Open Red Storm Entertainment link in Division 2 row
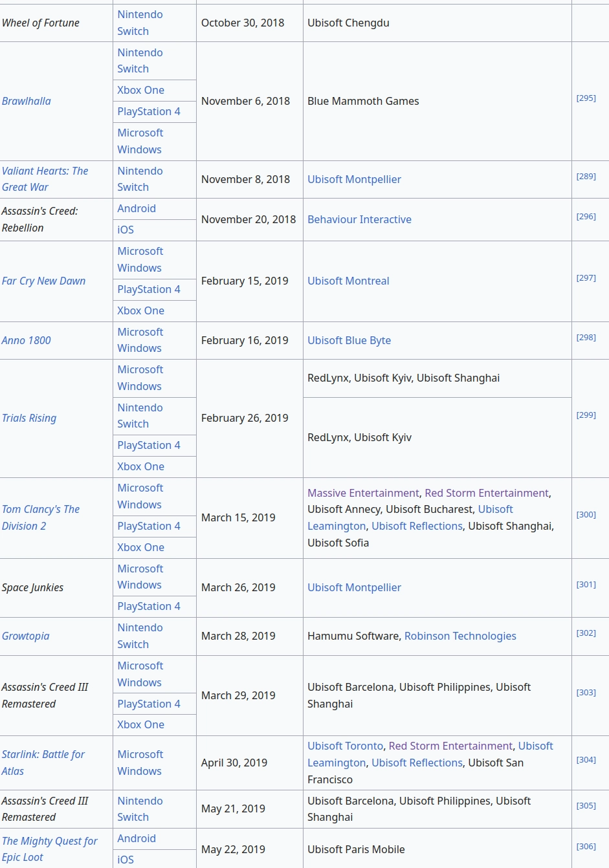The width and height of the screenshot is (609, 868). pos(487,493)
